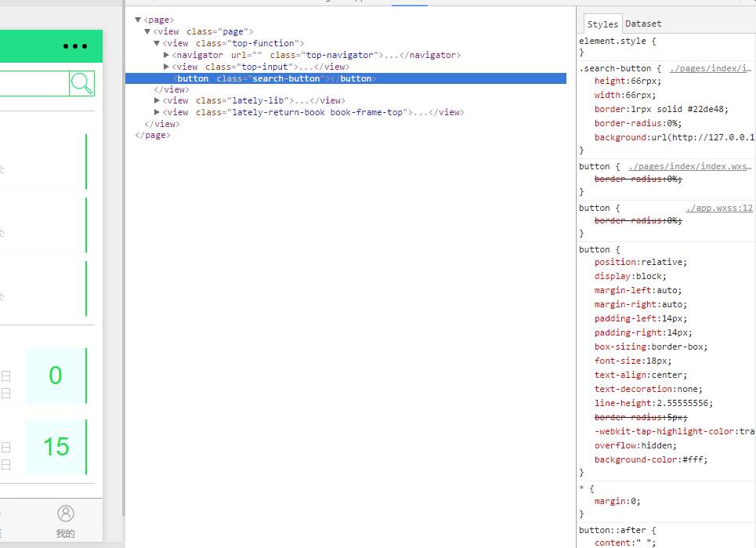Click the -webkit-tap-highlight-color declaration
This screenshot has height=548, width=756.
tap(675, 431)
